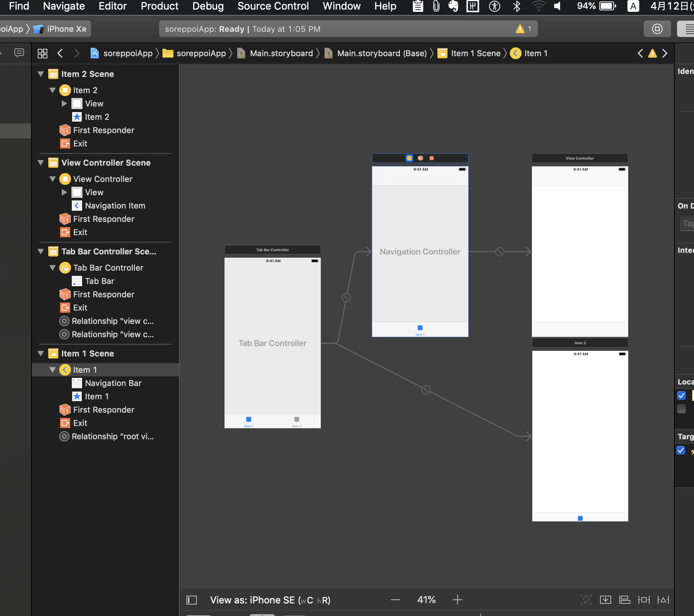Viewport: 694px width, 616px height.
Task: Open the Product menu
Action: (159, 6)
